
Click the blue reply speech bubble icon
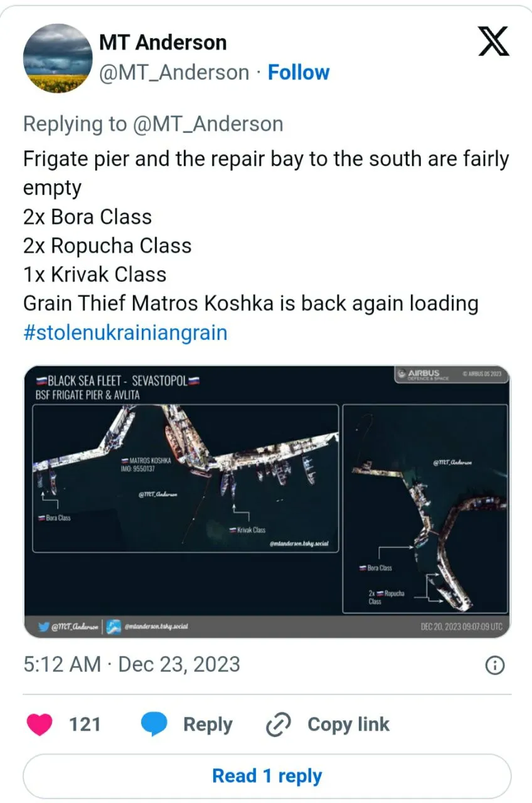[154, 725]
